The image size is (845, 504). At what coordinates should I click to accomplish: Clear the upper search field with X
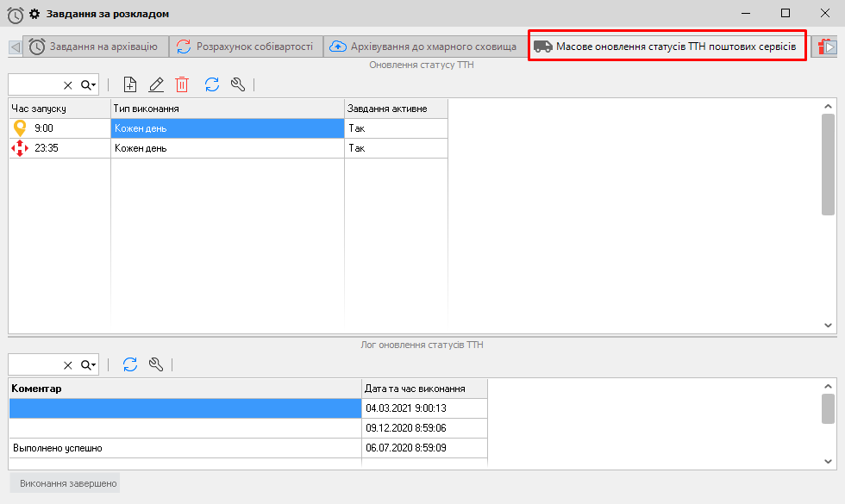pyautogui.click(x=68, y=85)
